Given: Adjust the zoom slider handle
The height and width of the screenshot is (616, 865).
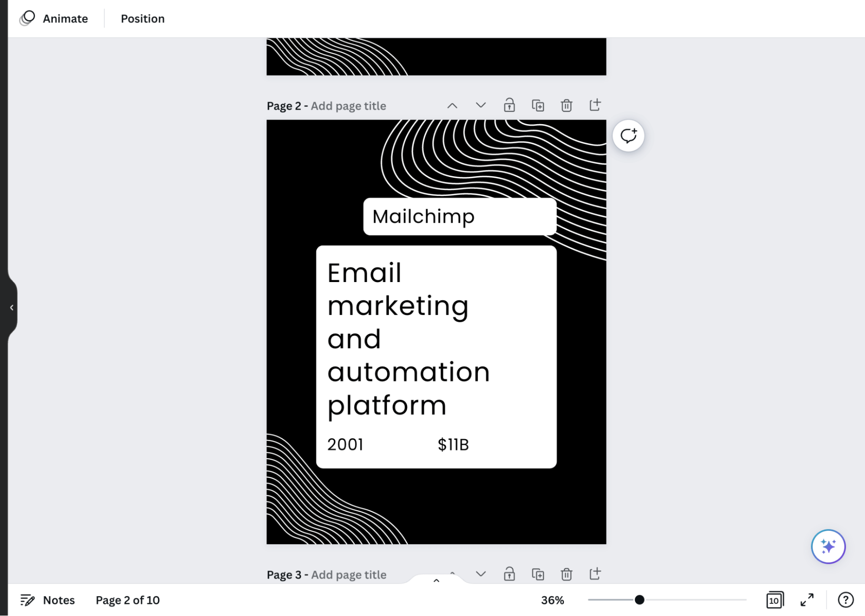Looking at the screenshot, I should point(639,600).
